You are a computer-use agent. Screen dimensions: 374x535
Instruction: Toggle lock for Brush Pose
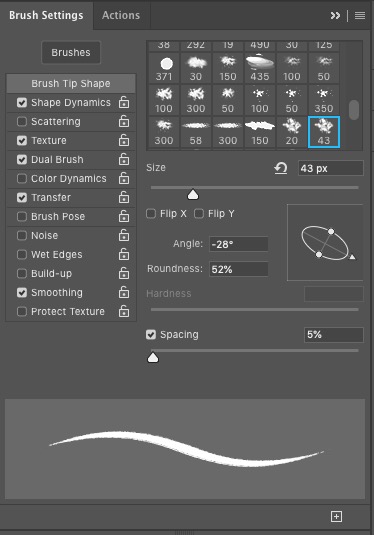pos(124,216)
